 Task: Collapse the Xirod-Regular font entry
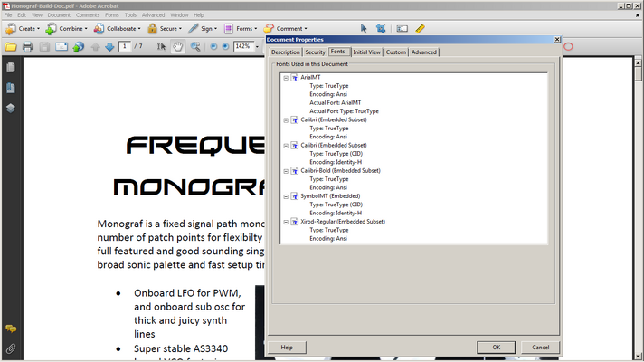286,222
